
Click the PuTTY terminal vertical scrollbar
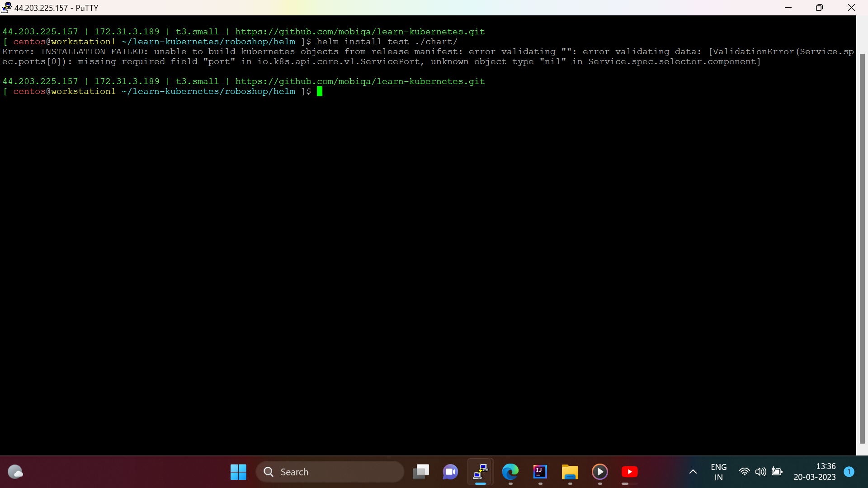862,249
